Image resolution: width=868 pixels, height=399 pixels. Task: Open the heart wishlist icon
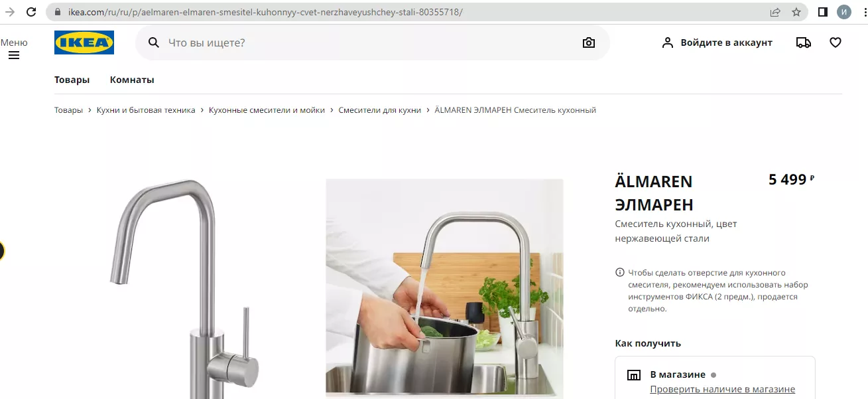(x=836, y=42)
